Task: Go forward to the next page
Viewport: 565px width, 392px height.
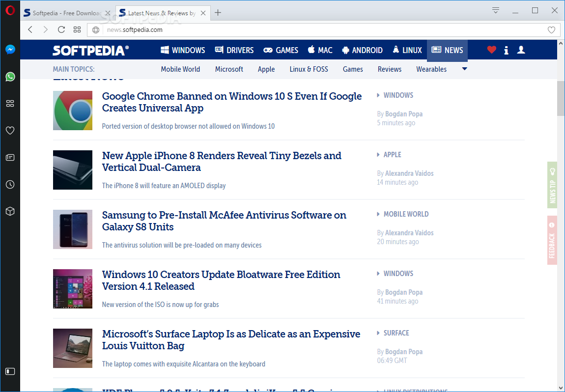Action: click(x=45, y=29)
